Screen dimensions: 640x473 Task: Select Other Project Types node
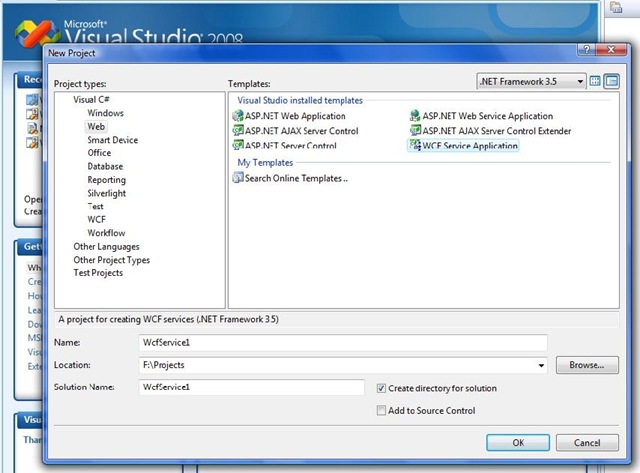[111, 260]
